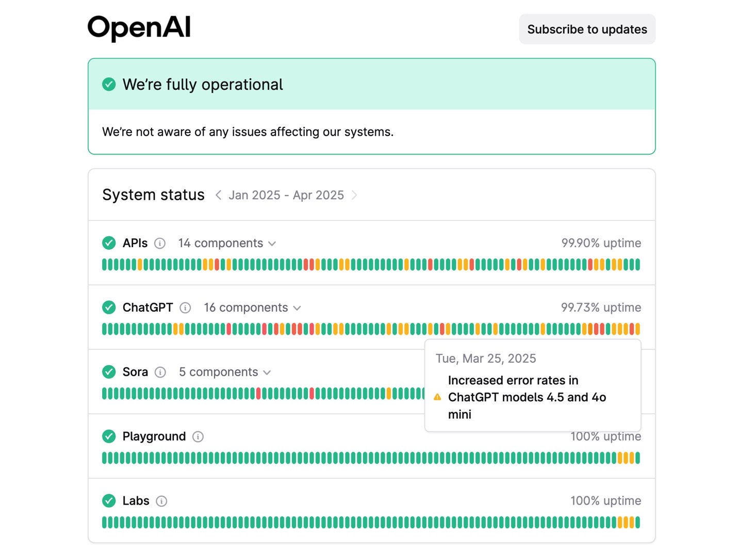Click the green check icon for APIs
756x550 pixels.
109,243
